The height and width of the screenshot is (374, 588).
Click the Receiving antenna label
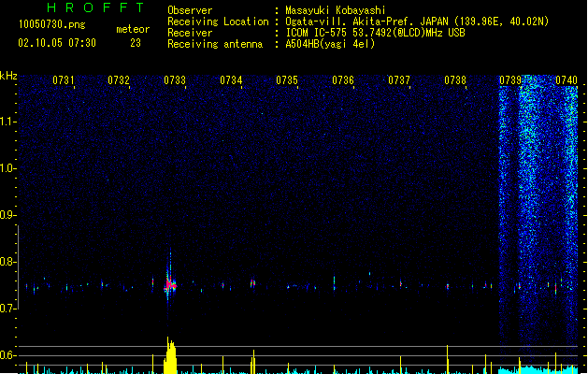pyautogui.click(x=215, y=44)
